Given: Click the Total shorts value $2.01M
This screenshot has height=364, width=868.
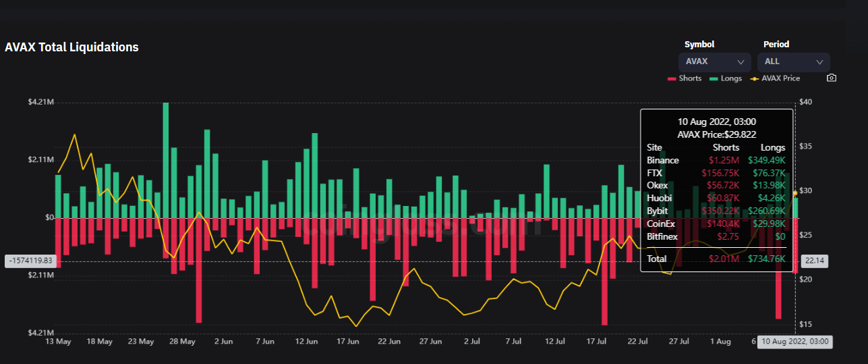Looking at the screenshot, I should 724,259.
